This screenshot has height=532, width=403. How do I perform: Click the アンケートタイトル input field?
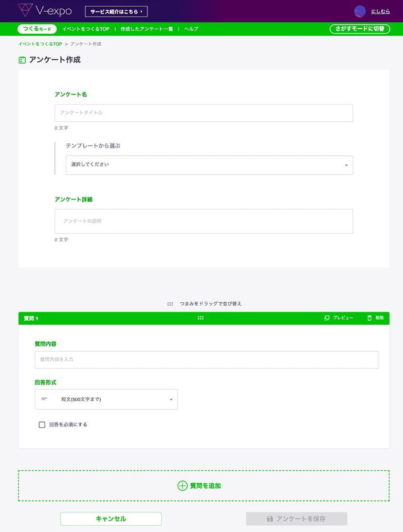(203, 113)
